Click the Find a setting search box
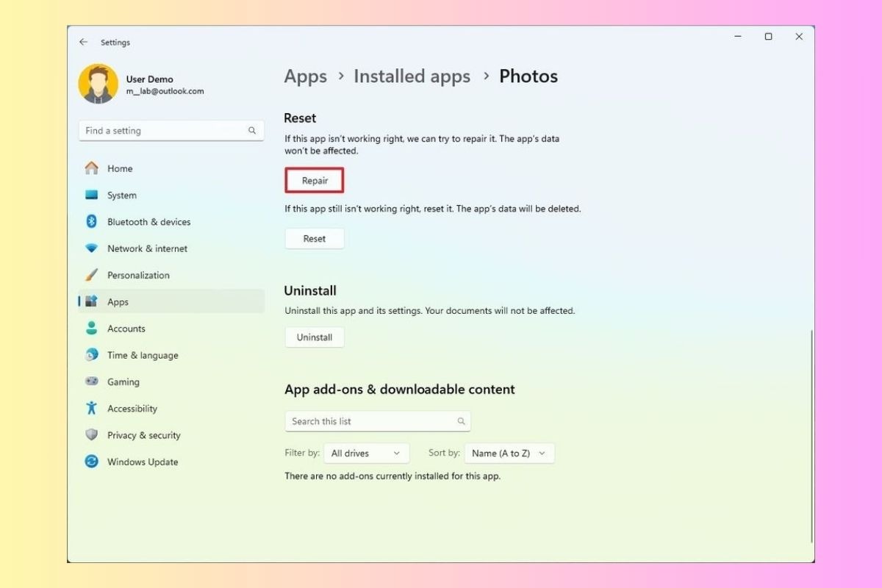 [x=171, y=131]
